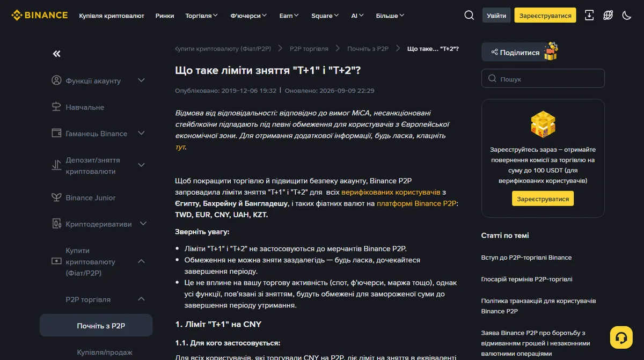Screen dimensions: 644x360
Task: Open Купівля криптовалют menu item
Action: point(112,16)
